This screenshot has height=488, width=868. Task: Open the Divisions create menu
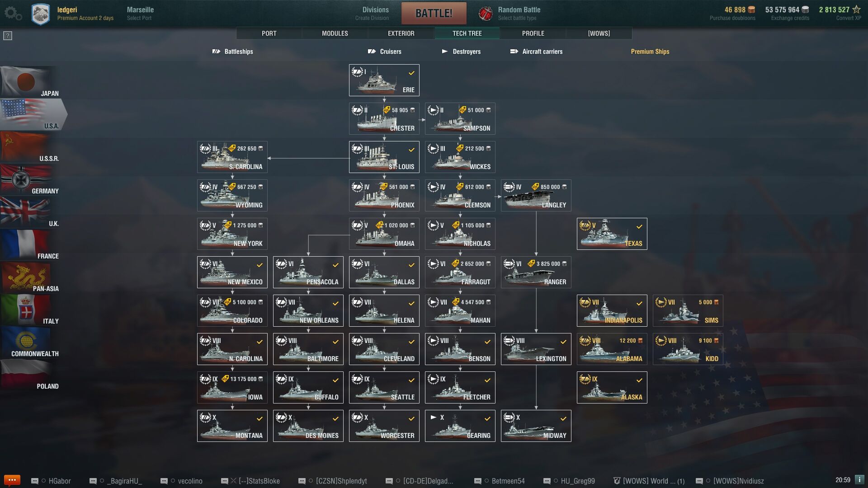372,14
